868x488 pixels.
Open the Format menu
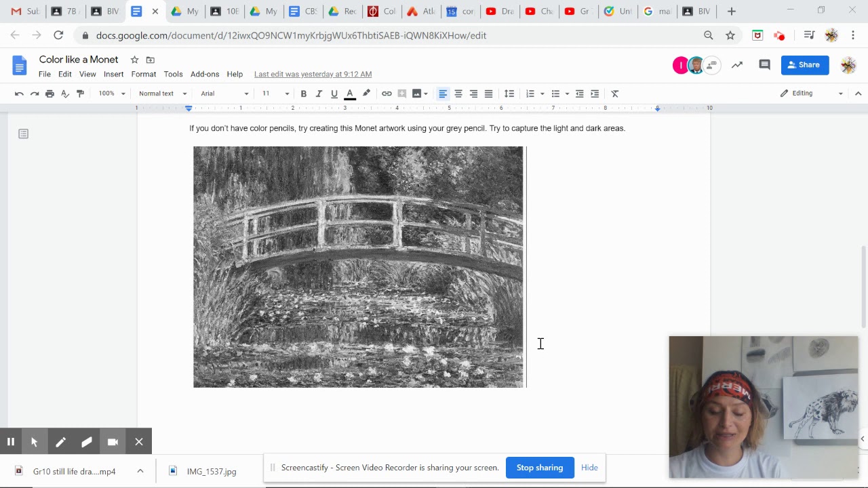(144, 74)
